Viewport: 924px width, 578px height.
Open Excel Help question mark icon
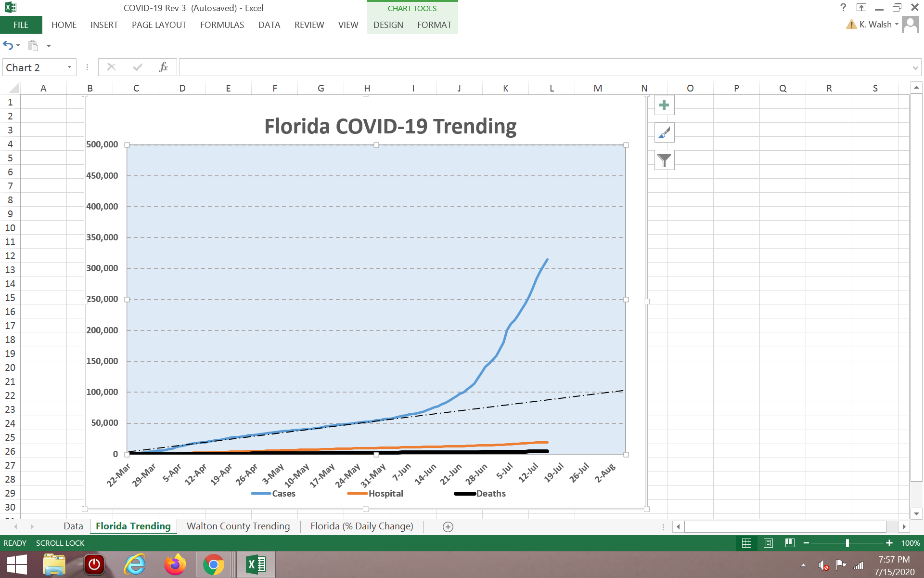tap(843, 7)
